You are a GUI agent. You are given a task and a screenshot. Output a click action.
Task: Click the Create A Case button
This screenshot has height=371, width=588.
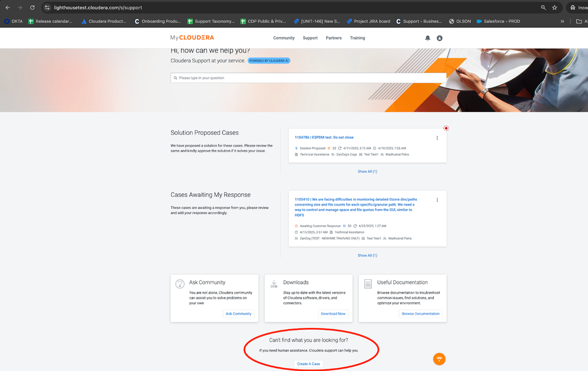click(308, 364)
